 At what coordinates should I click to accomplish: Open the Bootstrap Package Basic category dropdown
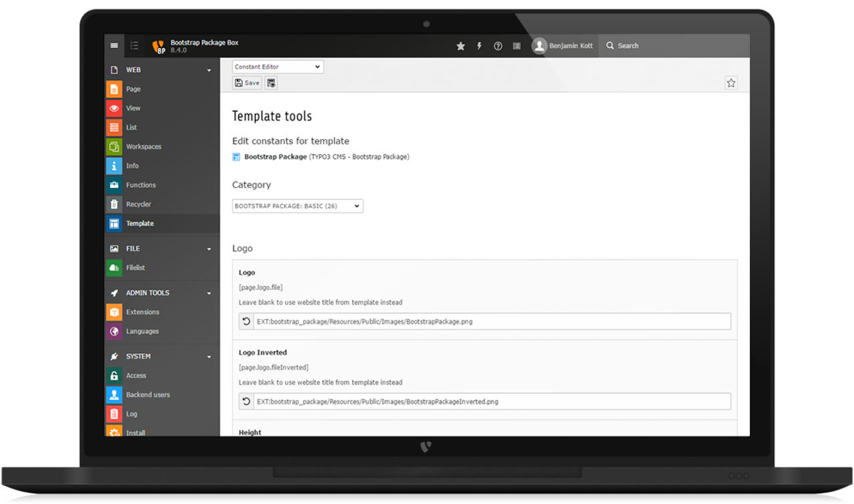298,207
